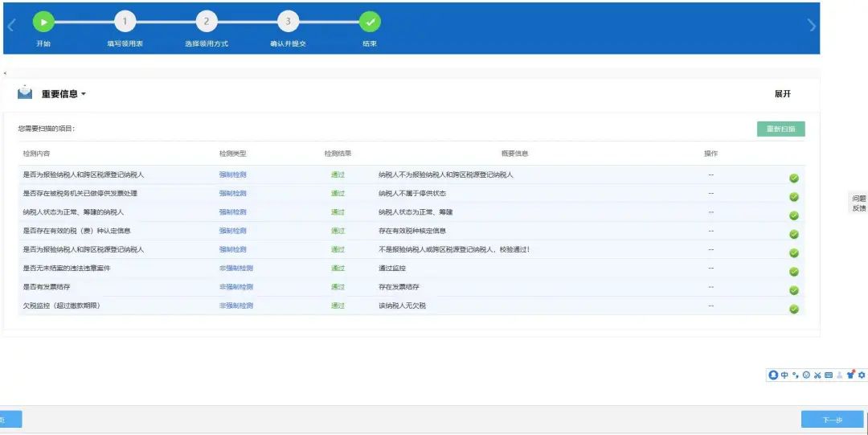Screen dimensions: 868x435
Task: Click the 通过 result in 是否有发票结存 row
Action: [x=338, y=287]
